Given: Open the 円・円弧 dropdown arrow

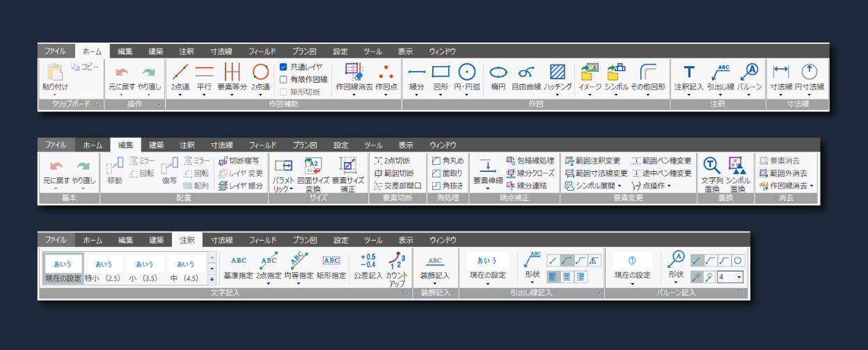Looking at the screenshot, I should click(466, 95).
